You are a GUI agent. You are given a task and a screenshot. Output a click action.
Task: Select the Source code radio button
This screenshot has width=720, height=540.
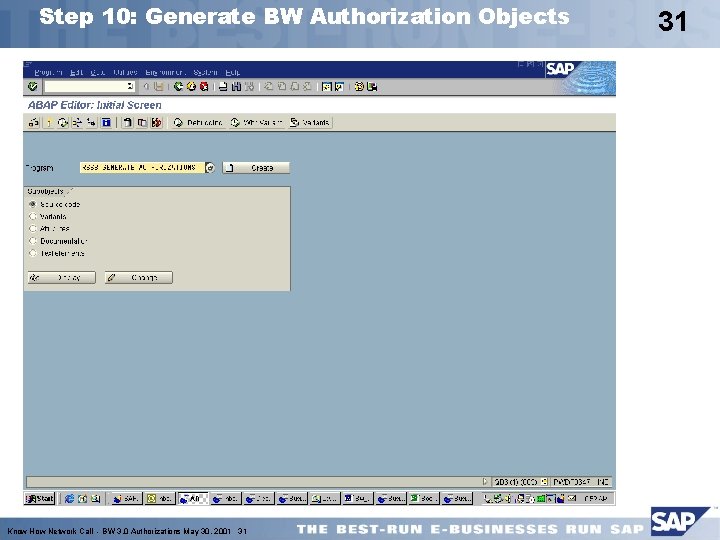(33, 204)
